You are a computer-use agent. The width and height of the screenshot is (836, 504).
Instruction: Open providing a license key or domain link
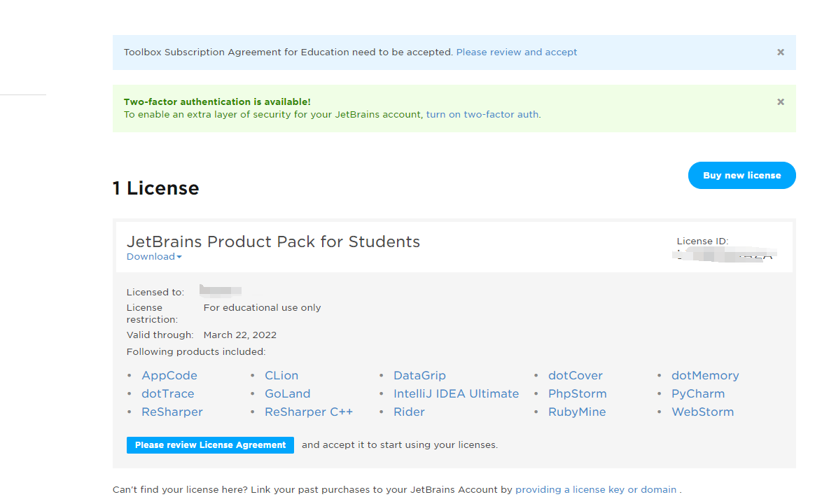tap(596, 490)
